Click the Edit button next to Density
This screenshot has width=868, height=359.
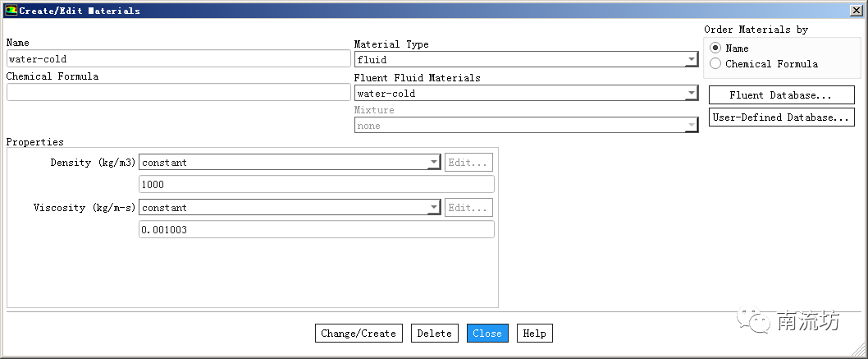point(469,163)
